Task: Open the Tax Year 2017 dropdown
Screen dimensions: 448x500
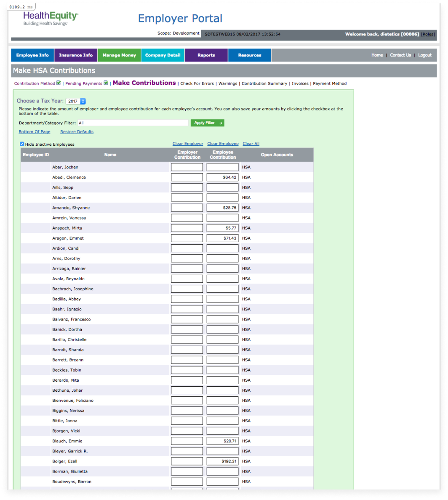Action: [x=76, y=101]
